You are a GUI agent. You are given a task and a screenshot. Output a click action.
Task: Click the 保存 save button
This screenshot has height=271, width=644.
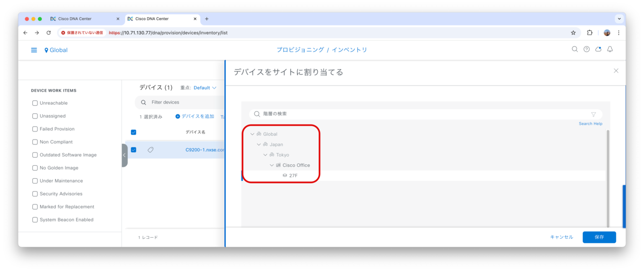pos(599,237)
